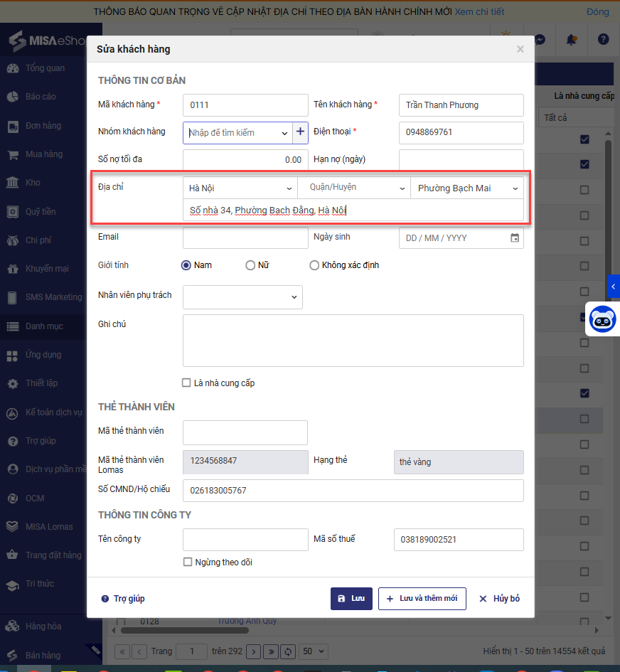
Task: Click the Kho warehouse icon
Action: 13,183
